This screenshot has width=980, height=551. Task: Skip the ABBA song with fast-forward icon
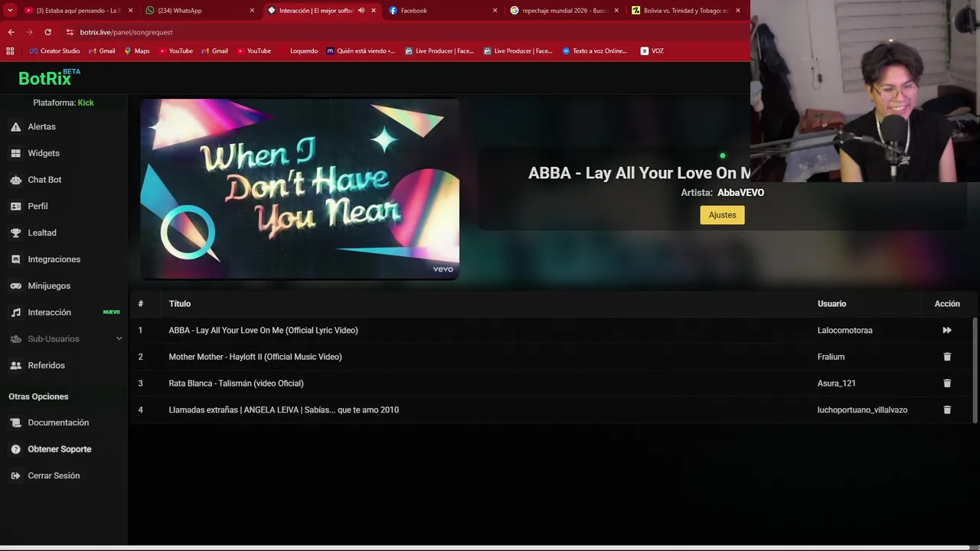(947, 331)
